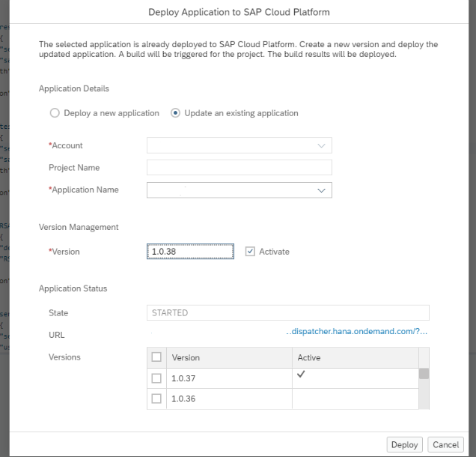Screen dimensions: 476x457
Task: Click the versions table scrollbar thumb
Action: pos(424,374)
